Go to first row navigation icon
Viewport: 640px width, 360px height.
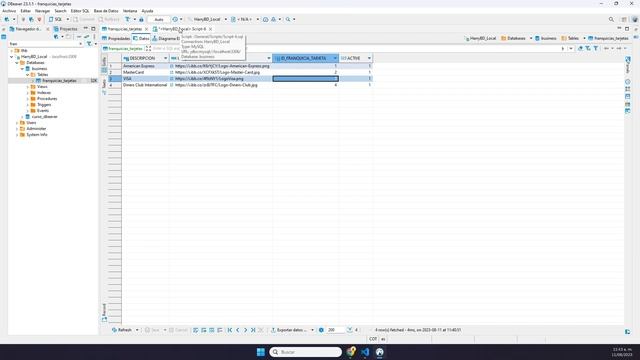coord(230,330)
